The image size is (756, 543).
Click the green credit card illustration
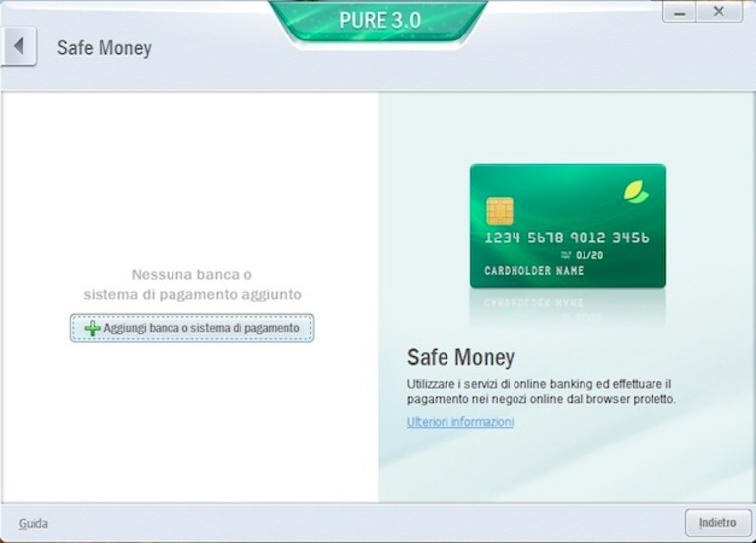[x=568, y=226]
